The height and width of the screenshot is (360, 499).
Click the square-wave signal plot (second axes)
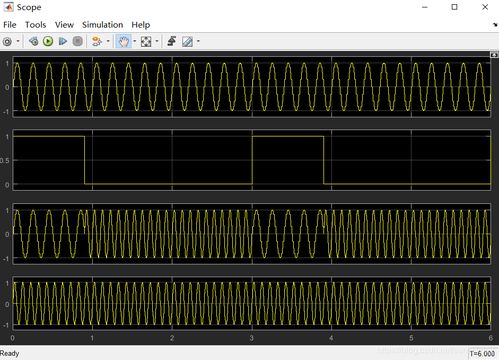click(x=252, y=160)
